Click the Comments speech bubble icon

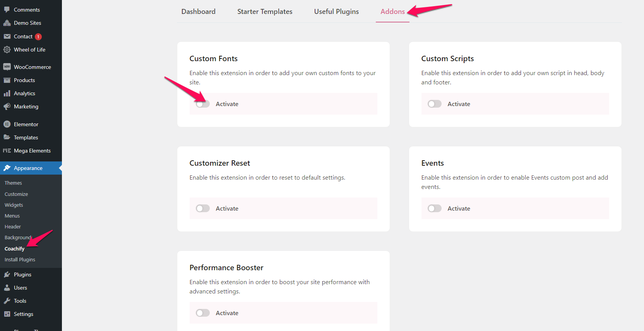(7, 10)
